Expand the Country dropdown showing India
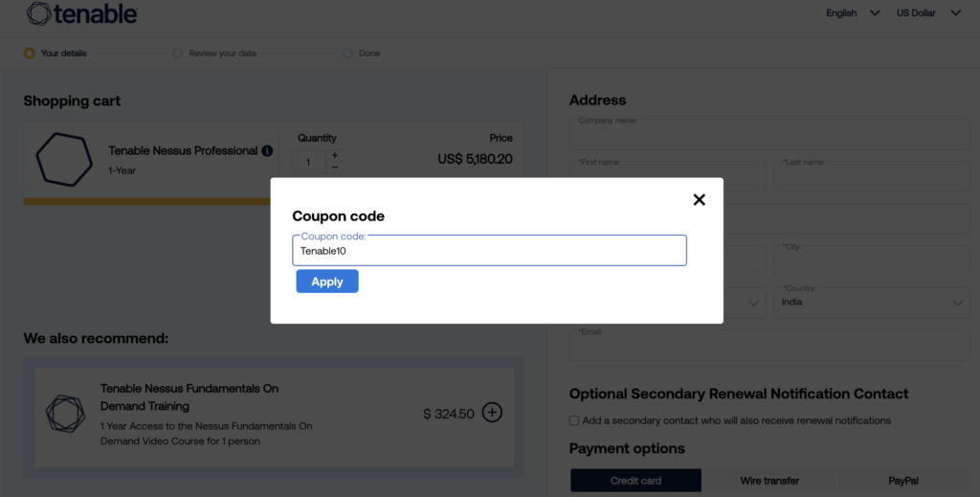 coord(871,303)
